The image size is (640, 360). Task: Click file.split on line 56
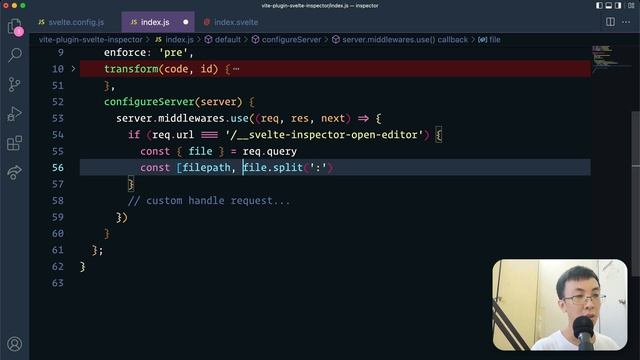[273, 168]
